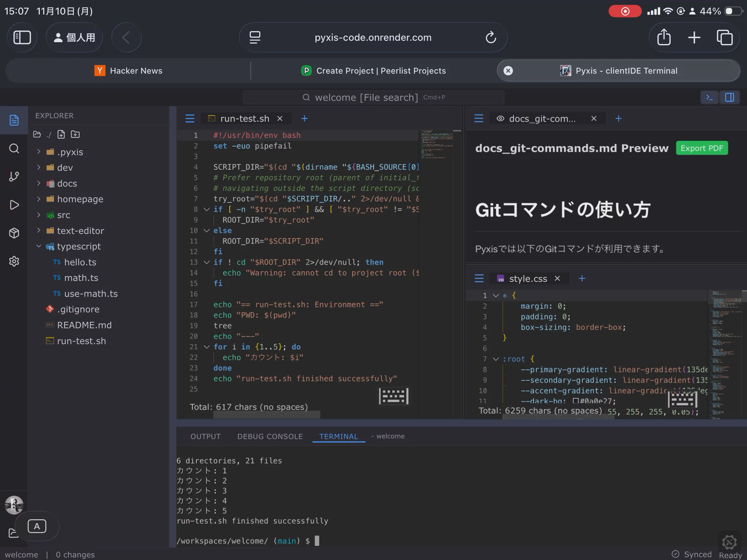747x560 pixels.
Task: Toggle the terminal panel button at top right
Action: 709,97
